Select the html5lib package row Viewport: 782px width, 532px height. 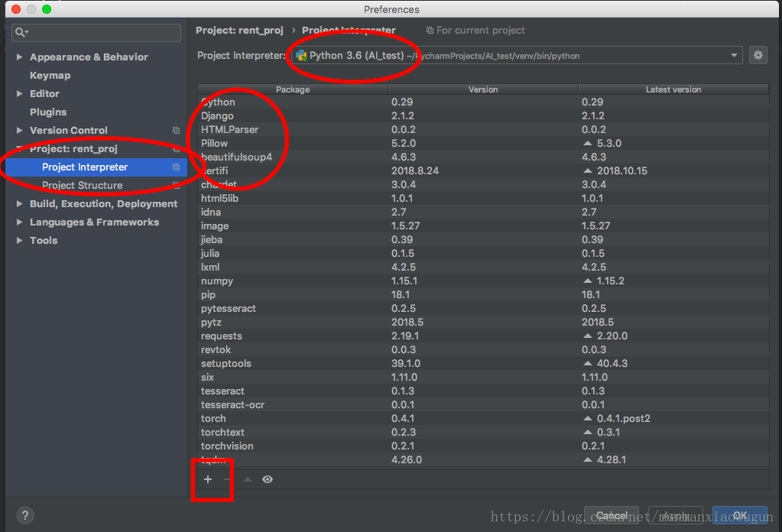(483, 199)
